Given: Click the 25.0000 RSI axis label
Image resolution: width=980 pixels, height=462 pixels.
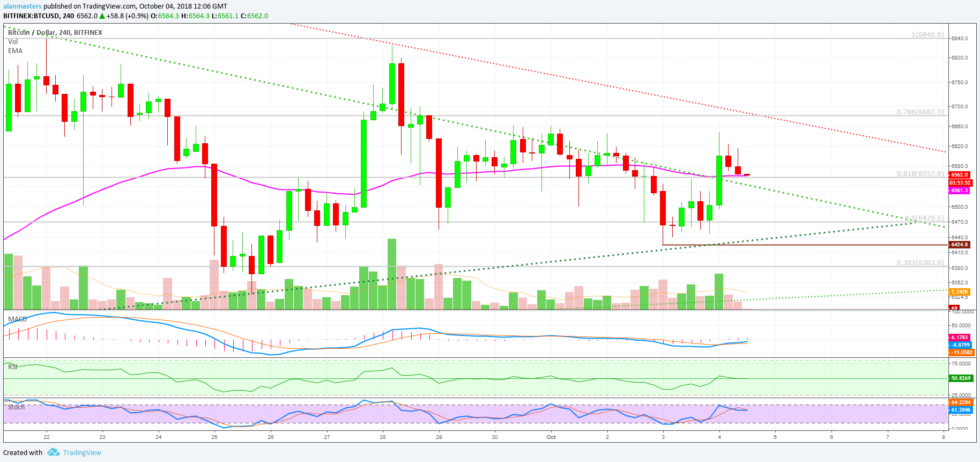Looking at the screenshot, I should coord(961,395).
